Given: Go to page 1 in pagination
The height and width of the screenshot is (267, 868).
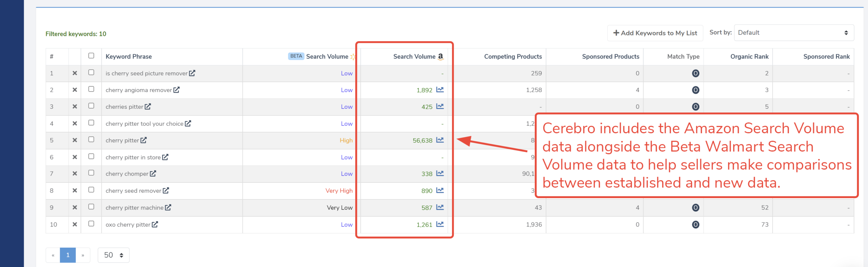Looking at the screenshot, I should (x=68, y=255).
